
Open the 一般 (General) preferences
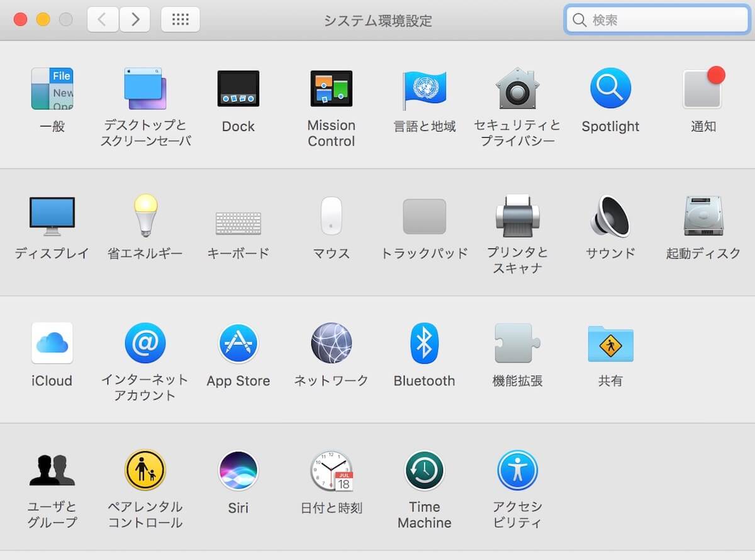tap(52, 89)
